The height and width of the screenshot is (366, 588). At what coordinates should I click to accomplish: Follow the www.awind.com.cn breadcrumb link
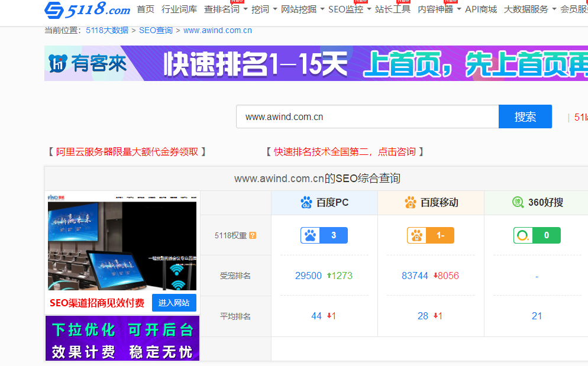[x=218, y=30]
